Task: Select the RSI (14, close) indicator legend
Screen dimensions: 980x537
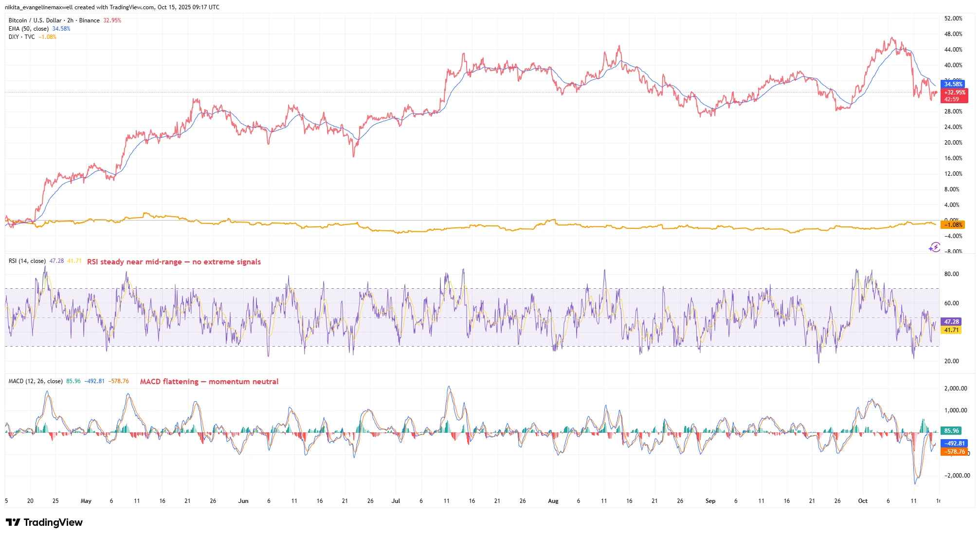Action: pyautogui.click(x=27, y=261)
